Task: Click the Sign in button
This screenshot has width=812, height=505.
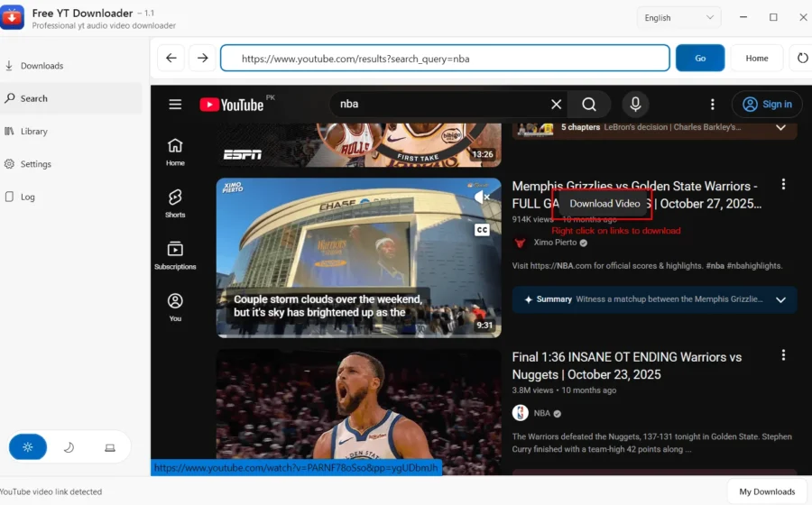Action: pyautogui.click(x=767, y=105)
